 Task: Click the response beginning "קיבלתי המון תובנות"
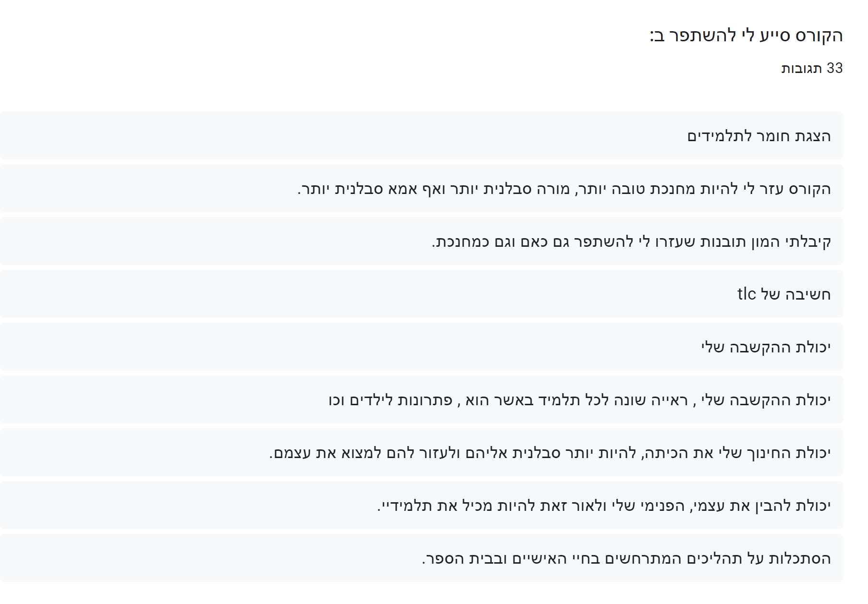pos(631,242)
